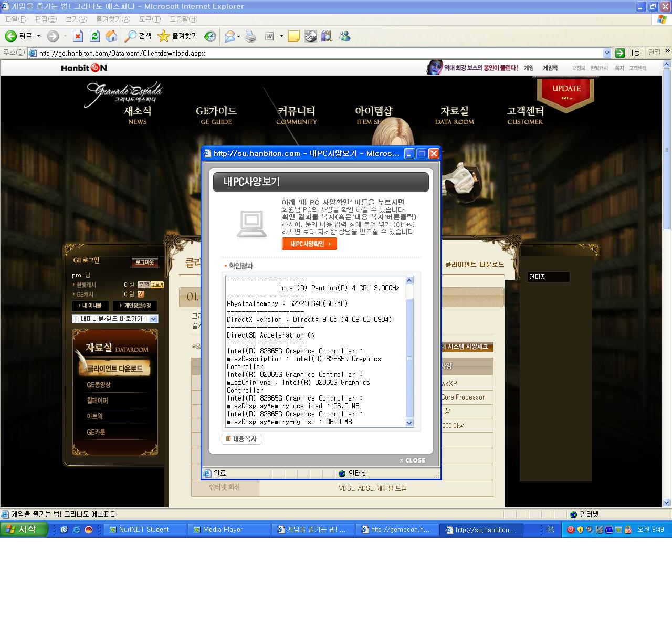Click the page scrollbar down arrow
The width and height of the screenshot is (672, 630).
tap(667, 502)
